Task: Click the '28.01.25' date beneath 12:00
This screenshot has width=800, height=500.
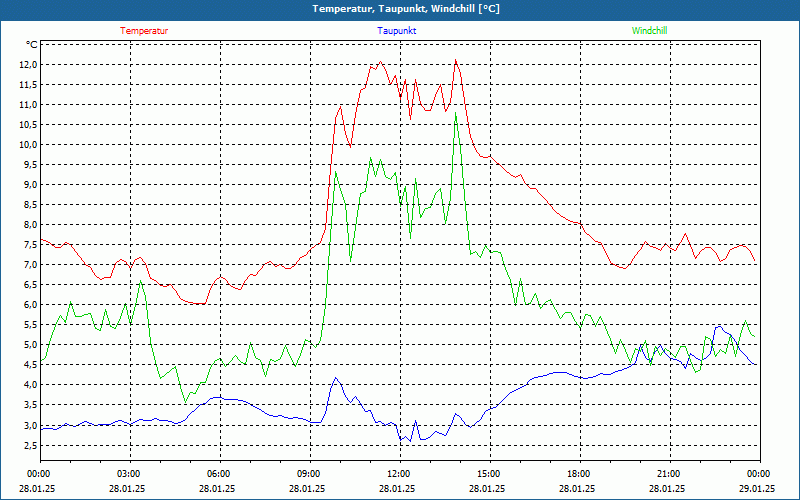Action: coord(397,488)
